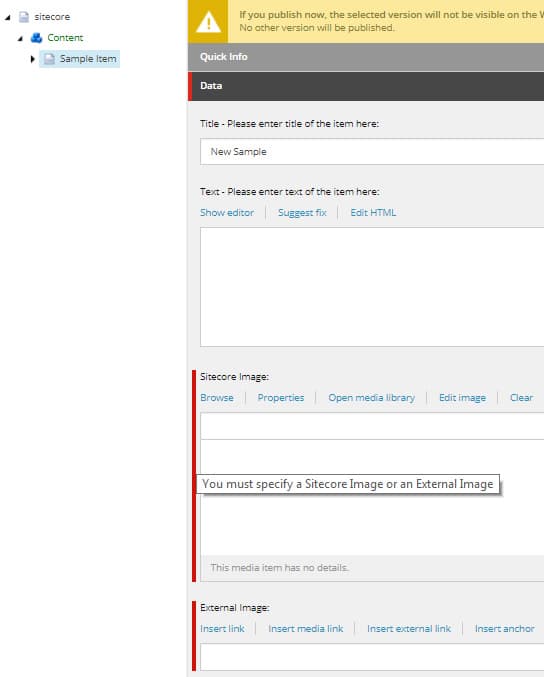
Task: Expand the Sample Item tree node
Action: [x=32, y=59]
